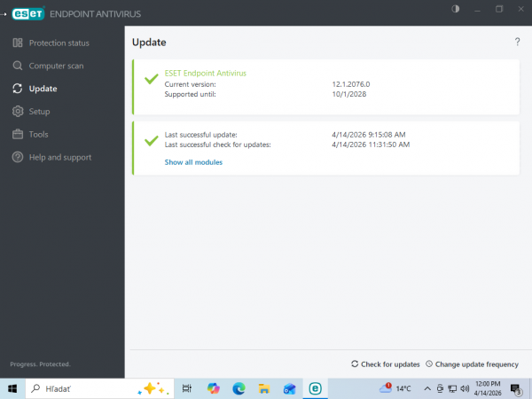Click the volume speaker tray icon
Image resolution: width=532 pixels, height=399 pixels.
[465, 388]
